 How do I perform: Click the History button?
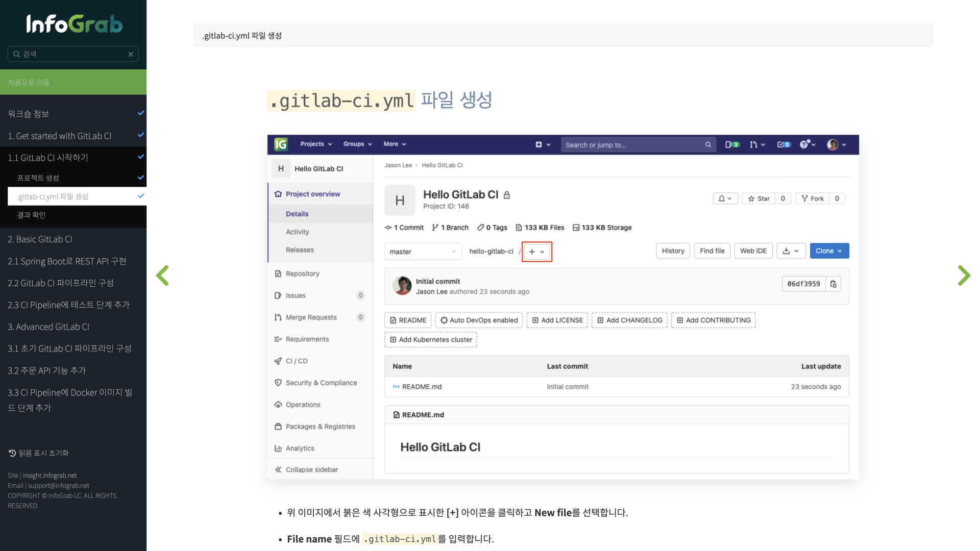[x=673, y=251]
